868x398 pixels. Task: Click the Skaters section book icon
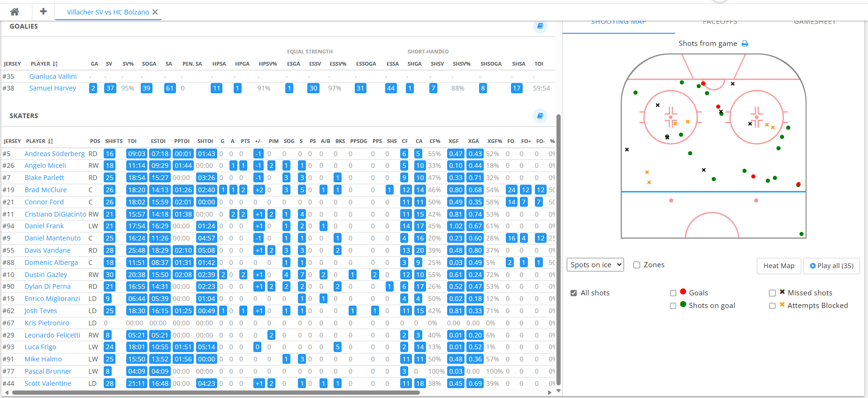click(540, 116)
